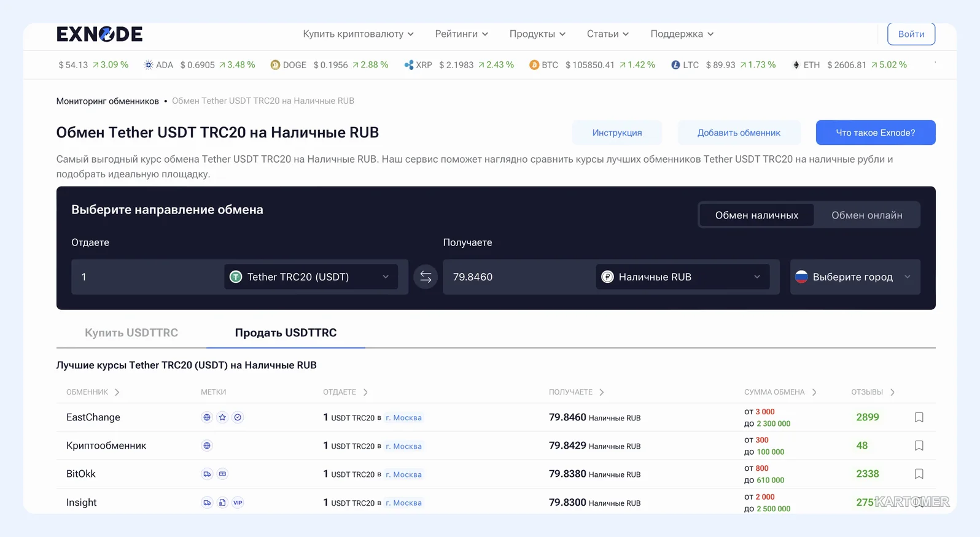Switch to Обмен онлайн mode
980x537 pixels.
point(866,215)
